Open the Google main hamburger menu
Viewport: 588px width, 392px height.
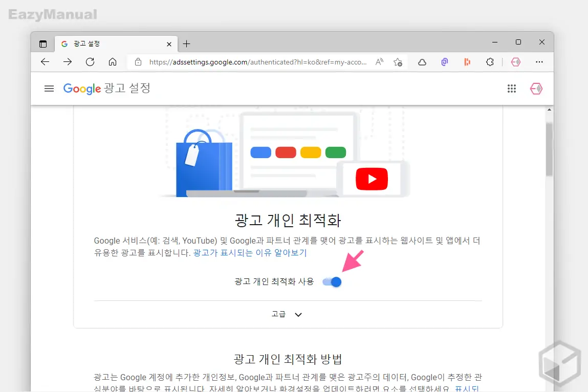coord(49,89)
